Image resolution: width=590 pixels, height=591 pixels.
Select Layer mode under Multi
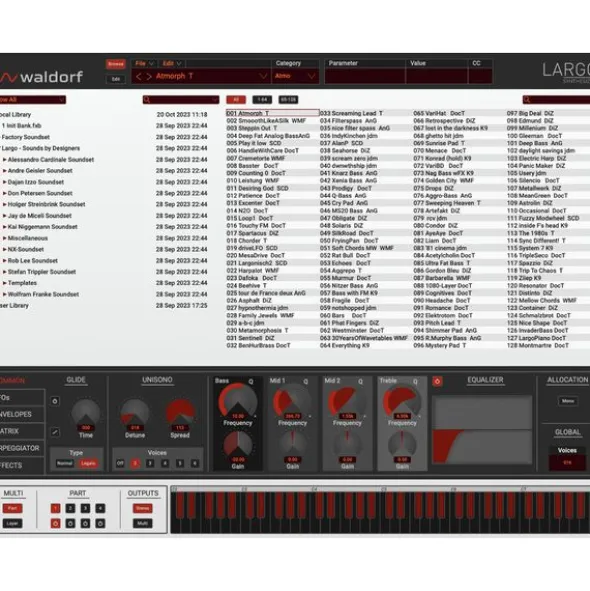tap(12, 524)
